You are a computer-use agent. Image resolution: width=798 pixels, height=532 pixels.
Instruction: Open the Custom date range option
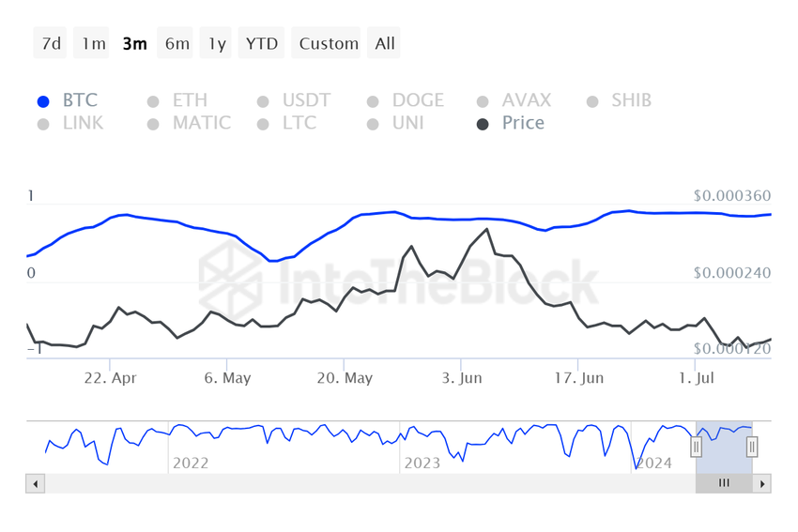point(329,43)
